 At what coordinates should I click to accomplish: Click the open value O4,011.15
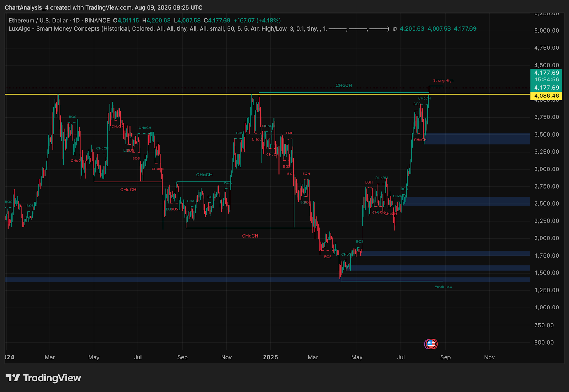point(126,21)
